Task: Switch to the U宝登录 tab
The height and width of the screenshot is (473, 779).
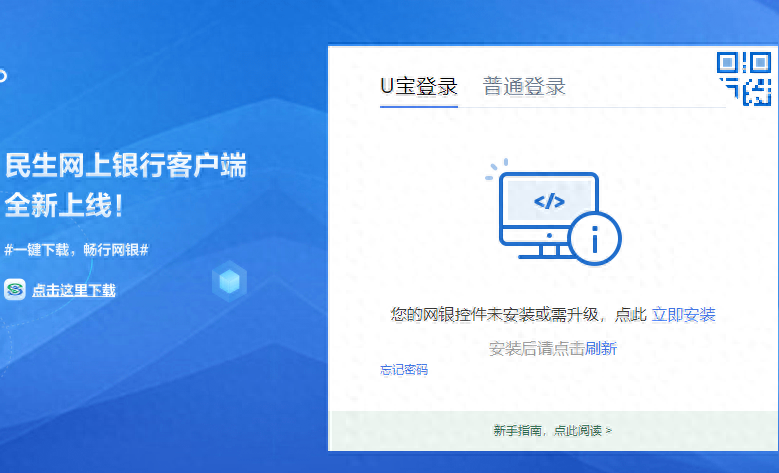Action: (418, 86)
